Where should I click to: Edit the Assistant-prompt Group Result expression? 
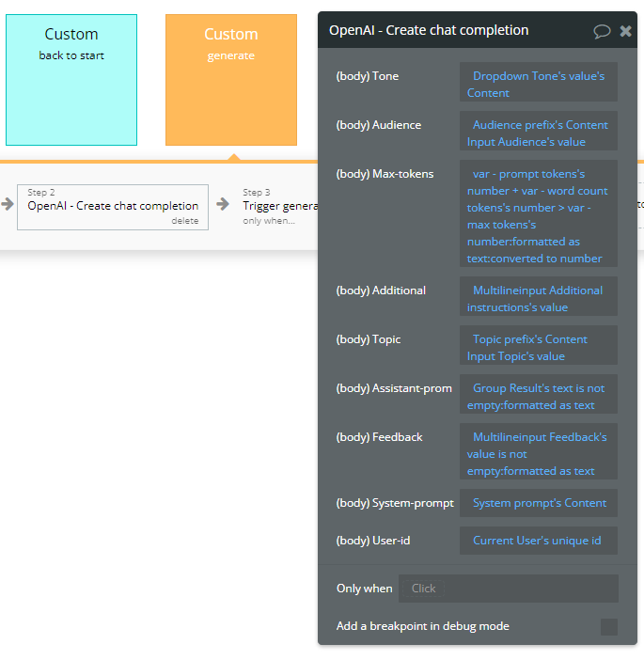click(x=539, y=394)
